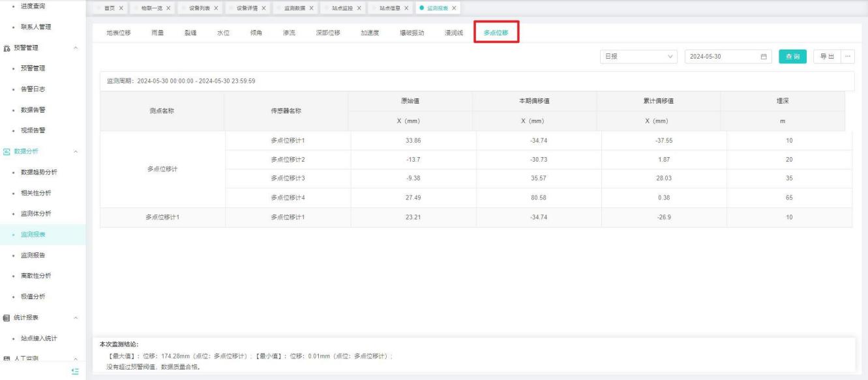
Task: Close the 站点监控 tab
Action: tap(359, 8)
